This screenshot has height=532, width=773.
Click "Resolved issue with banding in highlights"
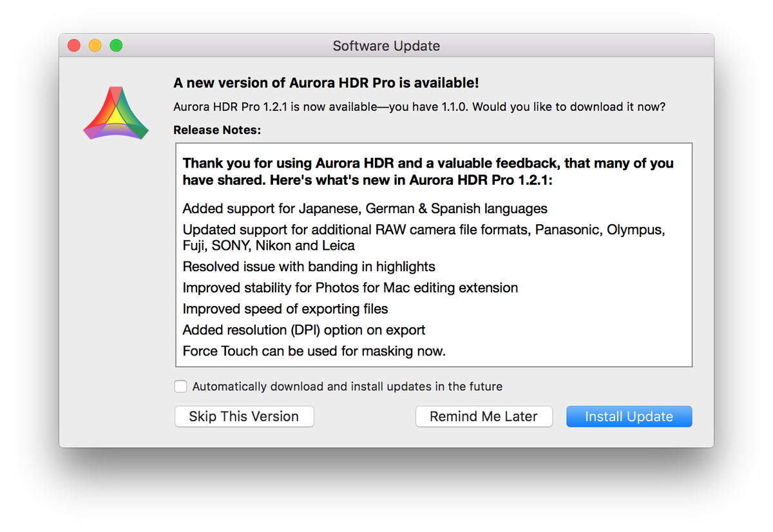tap(309, 267)
